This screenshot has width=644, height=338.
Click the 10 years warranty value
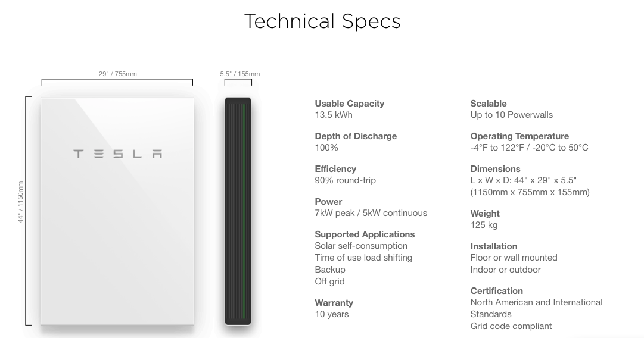tap(331, 314)
